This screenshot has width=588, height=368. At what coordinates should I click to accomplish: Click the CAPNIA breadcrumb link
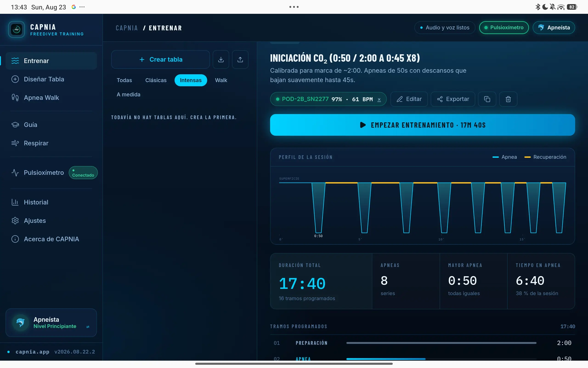[x=127, y=28]
